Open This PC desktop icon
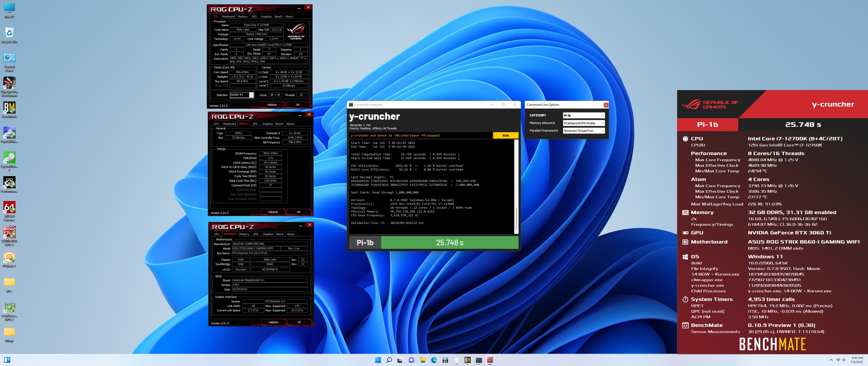This screenshot has width=868, height=366. 9,10
